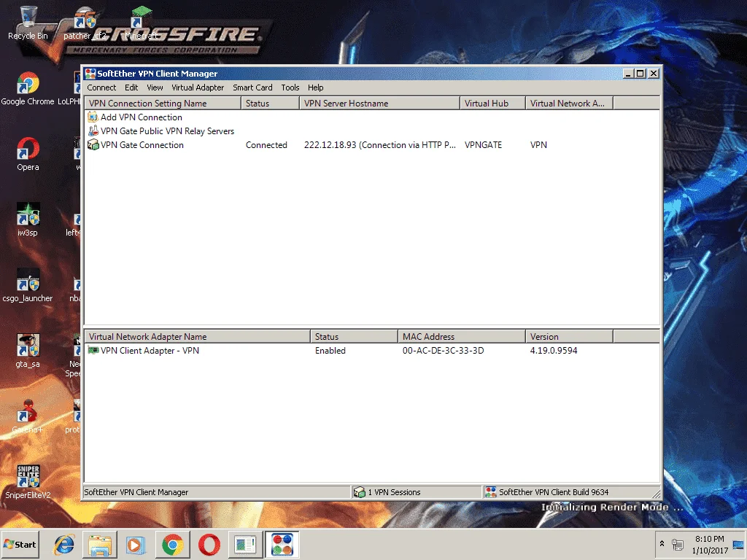Select the Opera desktop shortcut
747x560 pixels.
tap(28, 155)
